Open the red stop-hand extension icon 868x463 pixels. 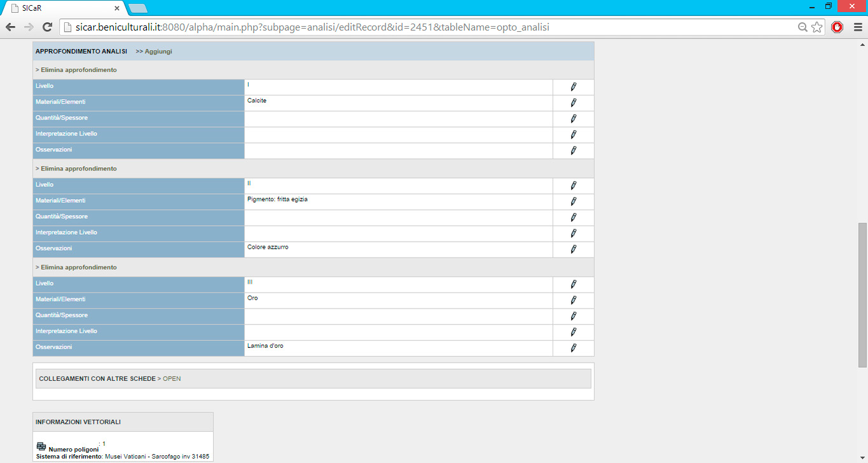point(837,27)
